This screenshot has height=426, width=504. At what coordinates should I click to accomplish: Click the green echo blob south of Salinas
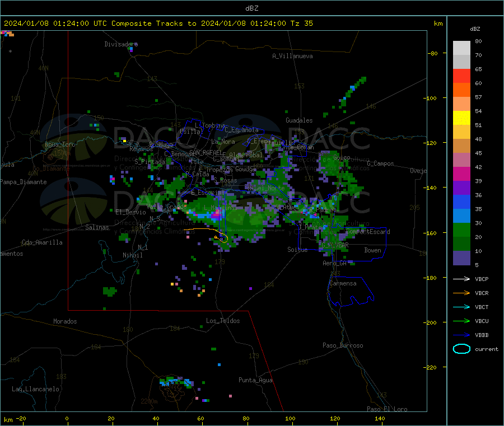110,291
